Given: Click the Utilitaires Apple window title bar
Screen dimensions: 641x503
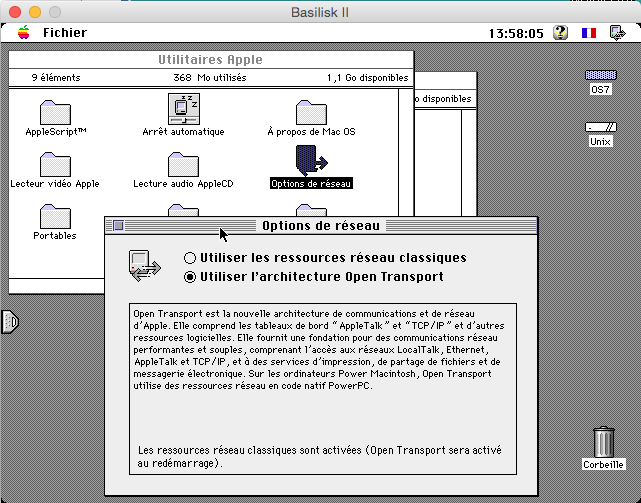Looking at the screenshot, I should click(211, 60).
